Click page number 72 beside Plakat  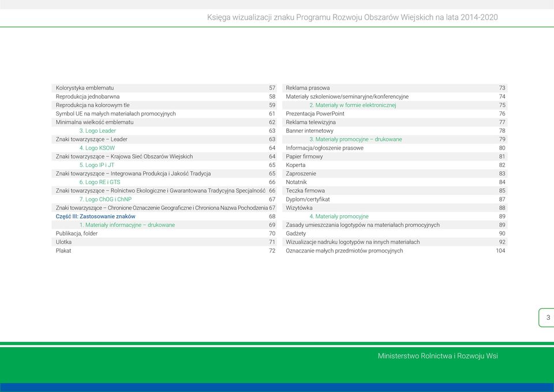(x=272, y=251)
